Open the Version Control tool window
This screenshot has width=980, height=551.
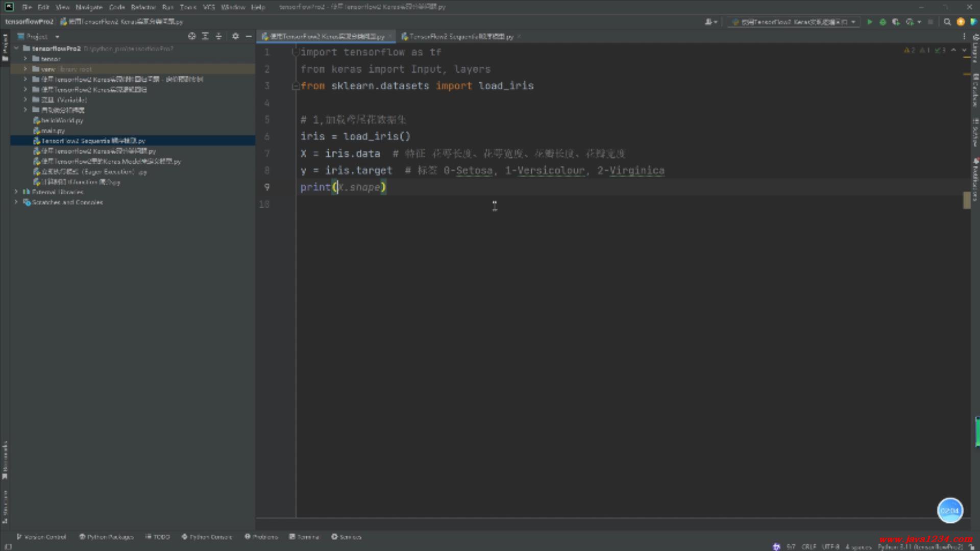point(41,537)
